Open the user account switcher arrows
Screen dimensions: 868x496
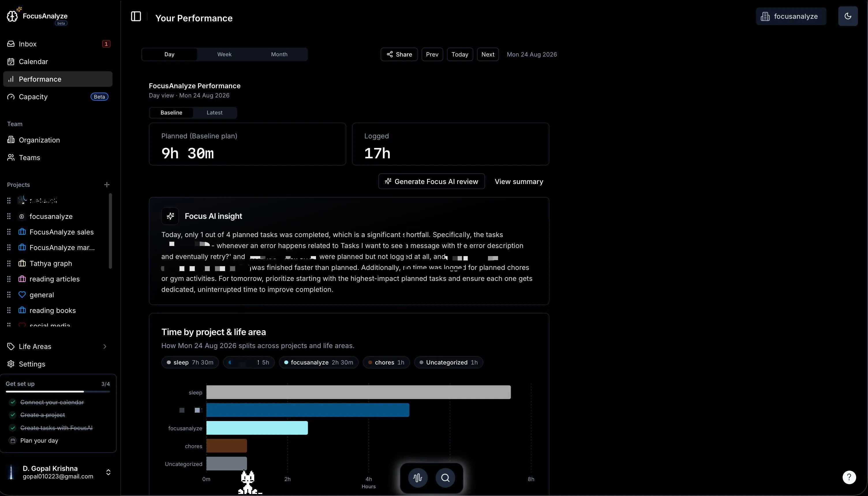pos(108,472)
